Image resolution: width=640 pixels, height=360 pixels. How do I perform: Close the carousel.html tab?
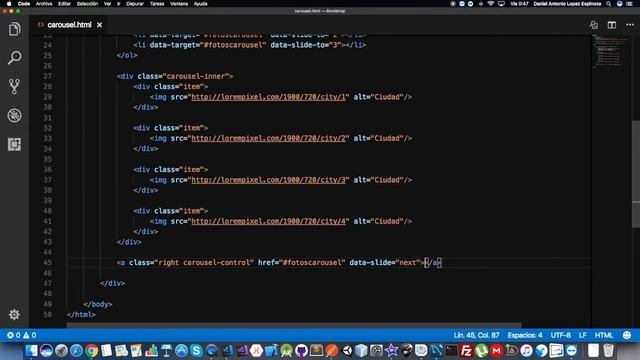pos(99,25)
